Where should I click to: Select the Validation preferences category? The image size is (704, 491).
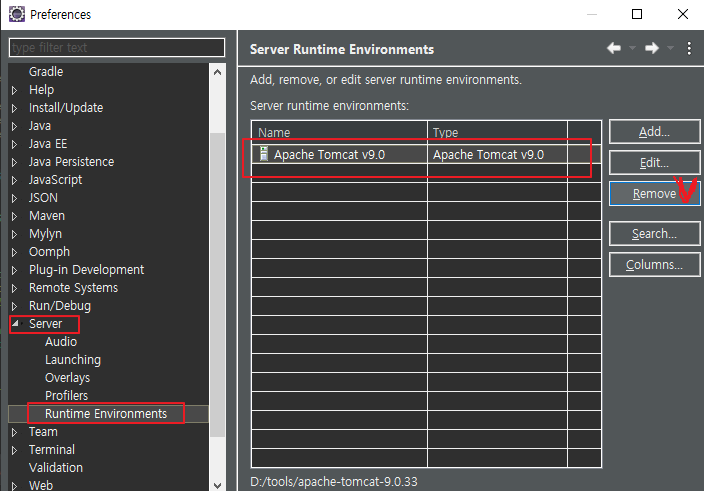tap(56, 467)
